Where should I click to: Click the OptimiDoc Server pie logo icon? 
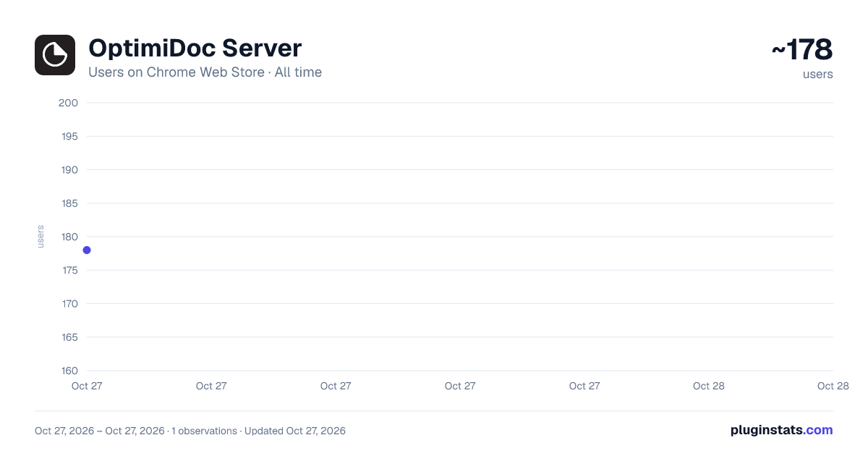pos(55,55)
